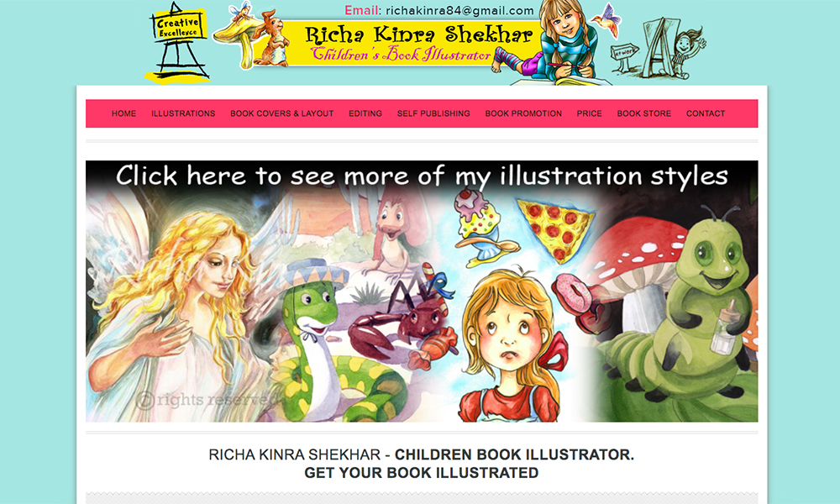Viewport: 840px width, 504px height.
Task: Navigate to Self Publishing page
Action: click(x=433, y=113)
